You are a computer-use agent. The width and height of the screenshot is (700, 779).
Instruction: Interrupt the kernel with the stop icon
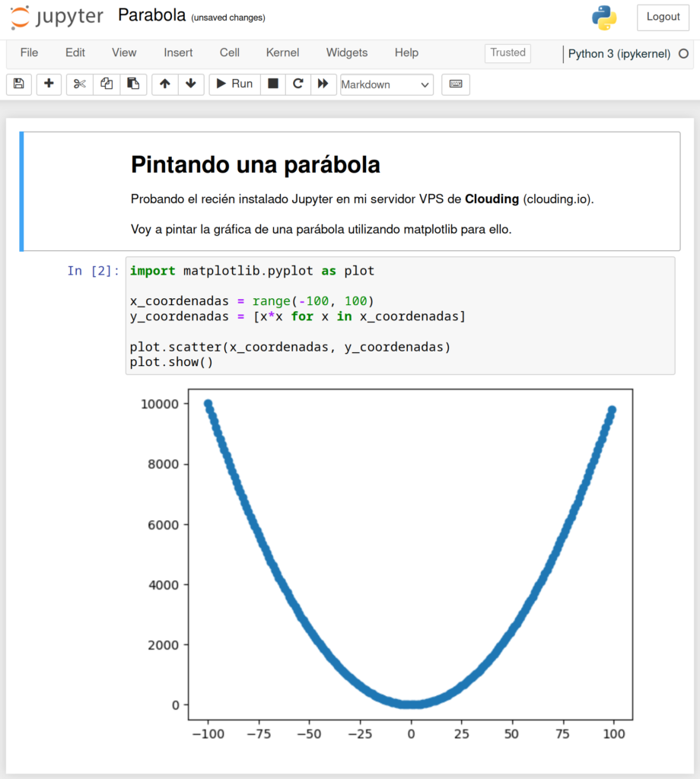point(272,84)
